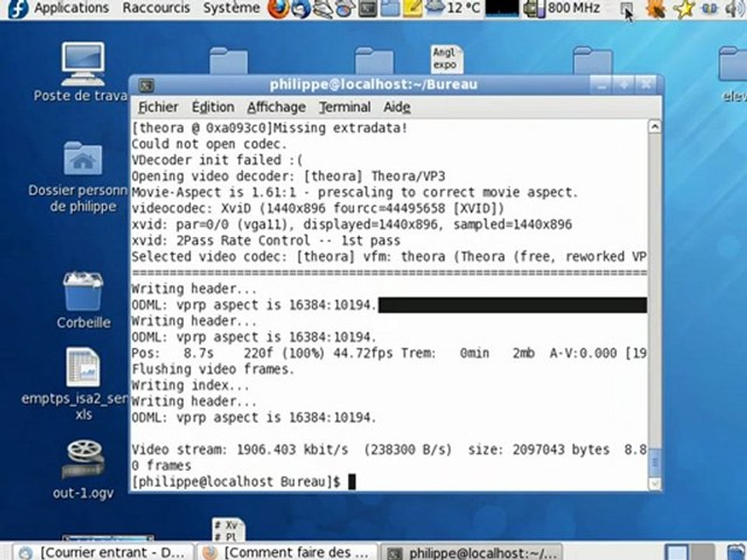This screenshot has height=560, width=747.
Task: Click the terminal title 'philippe@localhost:~/Bureau'
Action: pyautogui.click(x=373, y=85)
